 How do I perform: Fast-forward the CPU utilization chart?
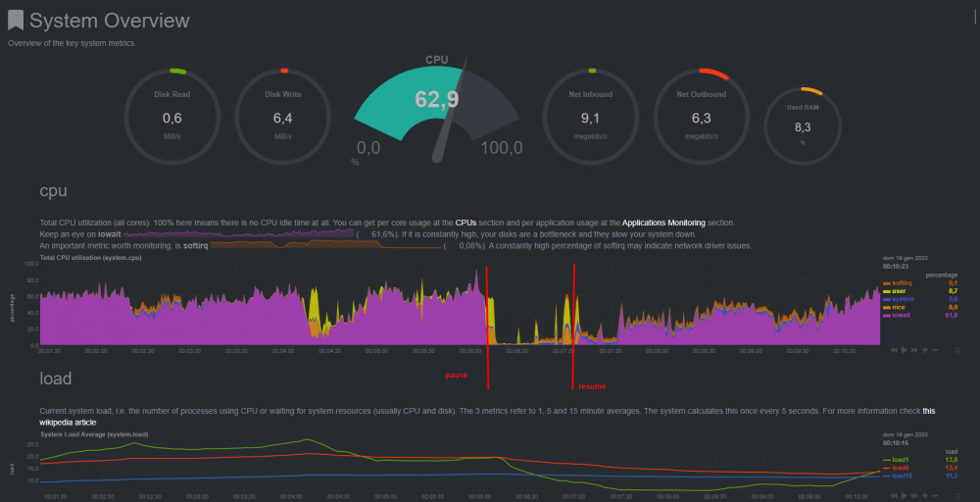pyautogui.click(x=914, y=350)
